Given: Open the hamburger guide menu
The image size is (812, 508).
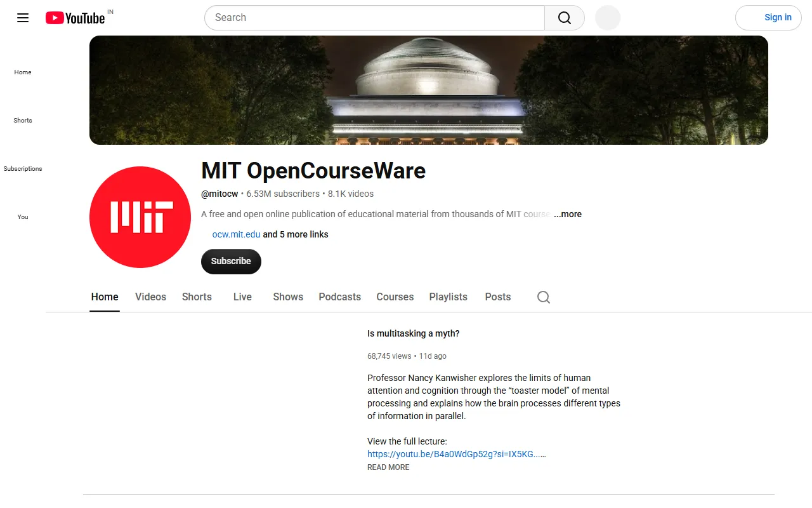Looking at the screenshot, I should [23, 18].
